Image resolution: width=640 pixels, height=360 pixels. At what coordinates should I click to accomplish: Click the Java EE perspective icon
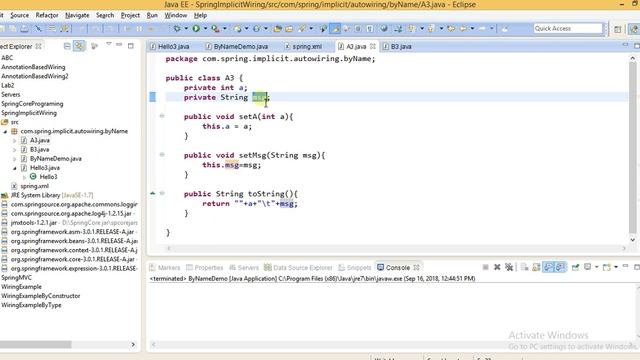coord(634,29)
